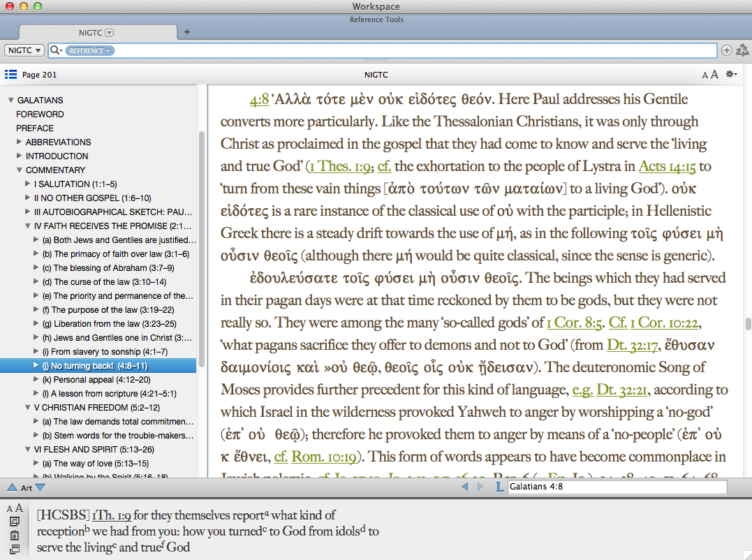Select the PREFACE entry in the sidebar

pyautogui.click(x=35, y=128)
